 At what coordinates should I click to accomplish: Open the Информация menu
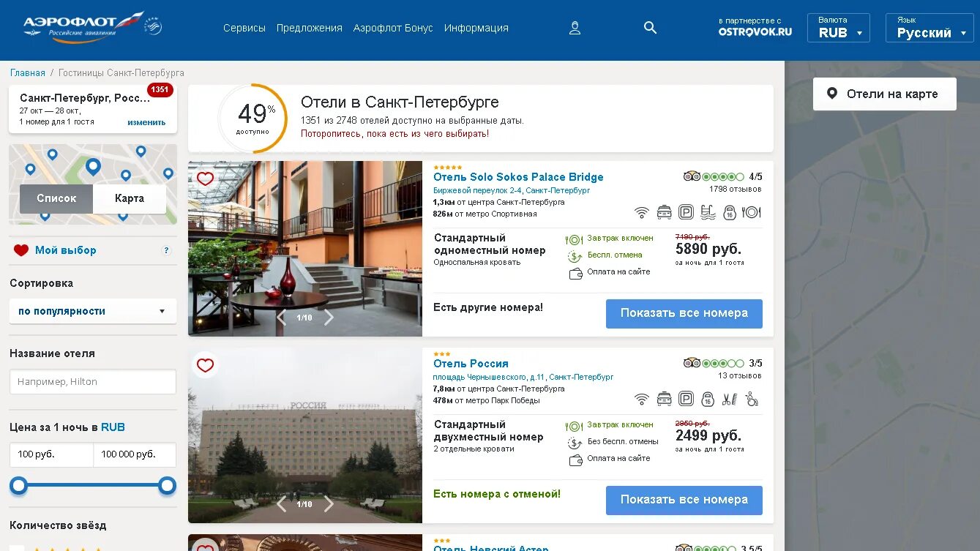coord(476,28)
